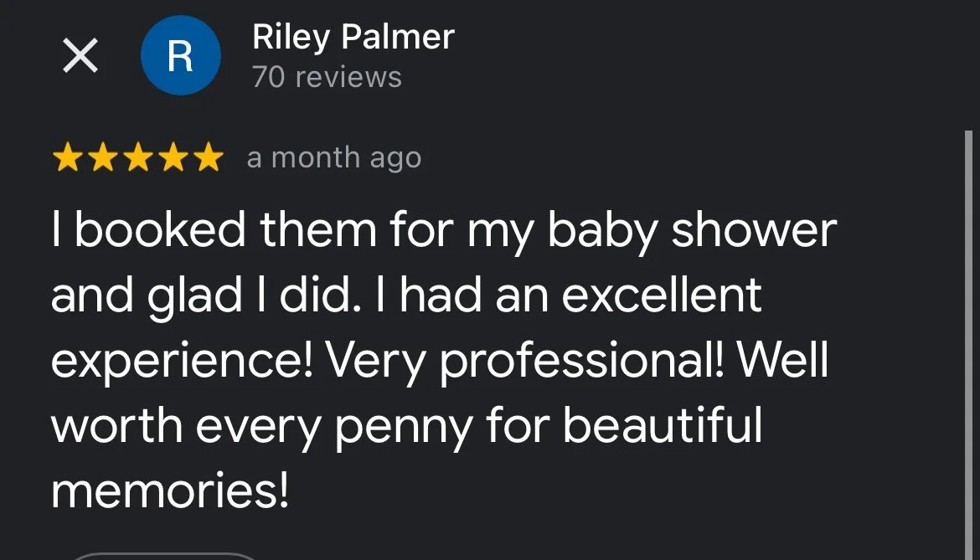This screenshot has width=980, height=560.
Task: Open Riley Palmer's blue R avatar
Action: click(181, 55)
